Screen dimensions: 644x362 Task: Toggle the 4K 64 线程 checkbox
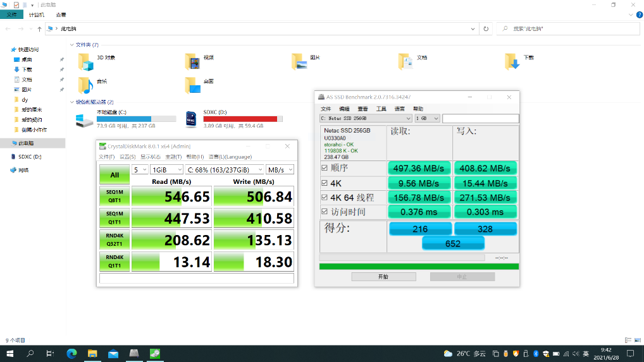[x=325, y=197]
